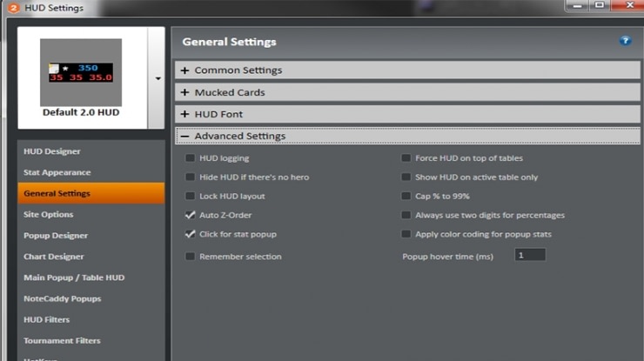
Task: Select the Default 2.0 HUD preview thumbnail
Action: coord(81,72)
